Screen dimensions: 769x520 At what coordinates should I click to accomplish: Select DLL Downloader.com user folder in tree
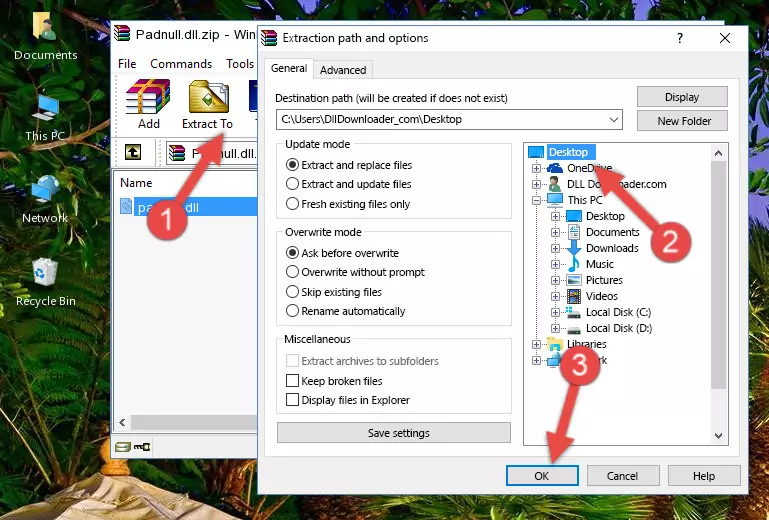(x=616, y=184)
